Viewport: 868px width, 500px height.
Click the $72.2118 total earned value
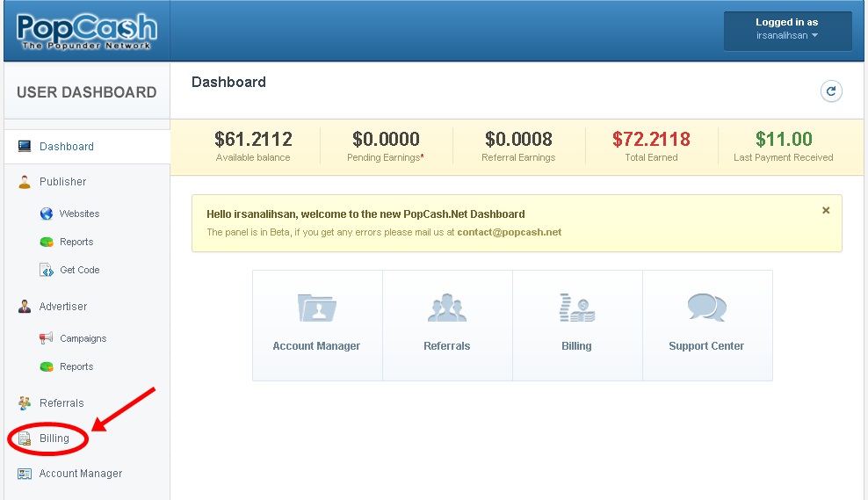[x=652, y=139]
